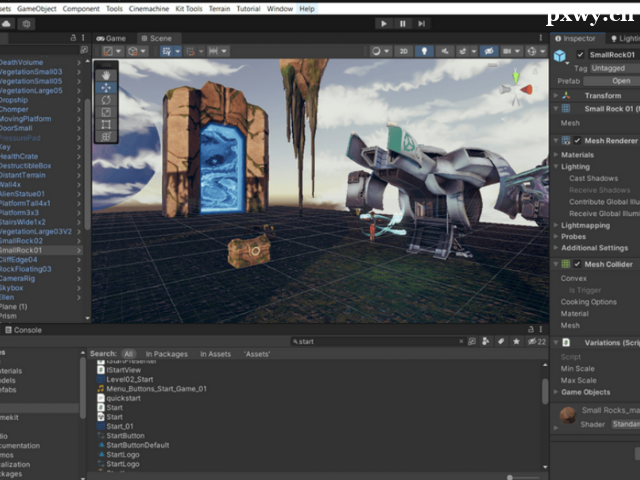Select Level02_Start in the search results
Screen dimensions: 640x480
(132, 380)
